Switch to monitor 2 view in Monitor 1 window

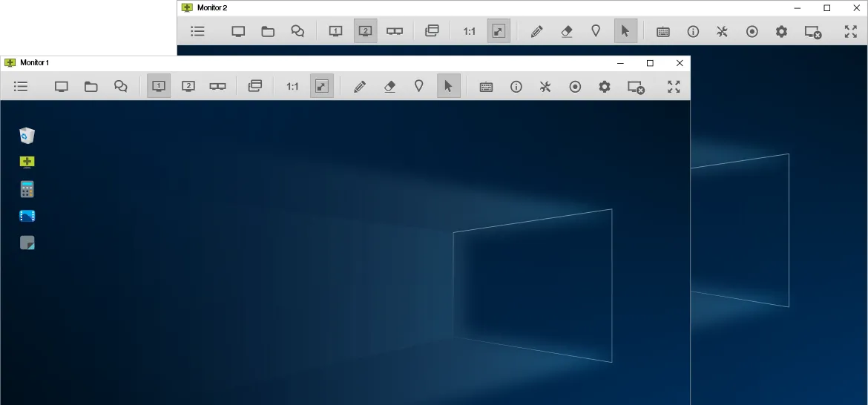(188, 86)
